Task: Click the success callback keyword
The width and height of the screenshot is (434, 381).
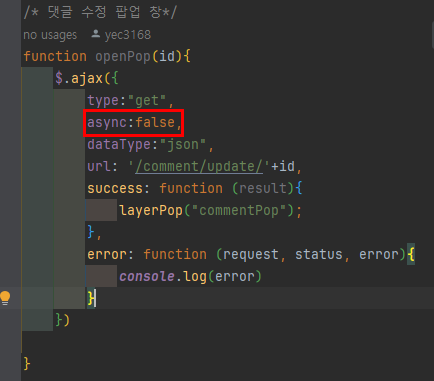Action: click(115, 188)
